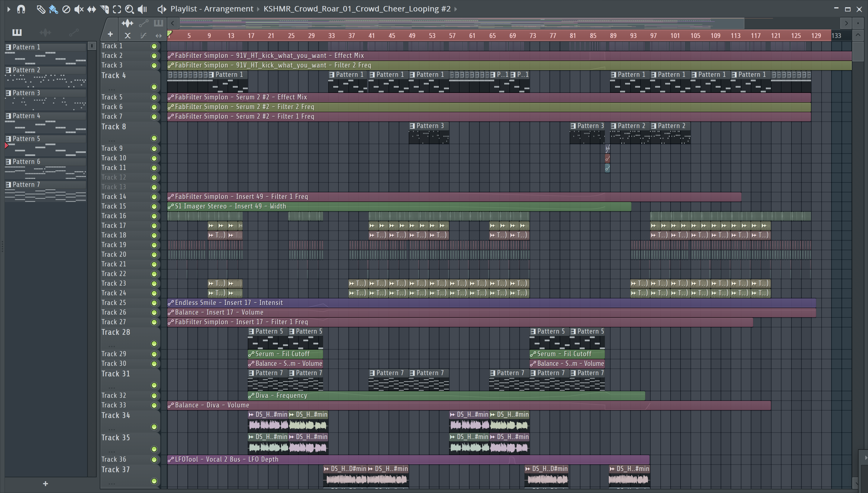The width and height of the screenshot is (868, 493).
Task: Mute Track 9 with its green switch
Action: pos(154,149)
